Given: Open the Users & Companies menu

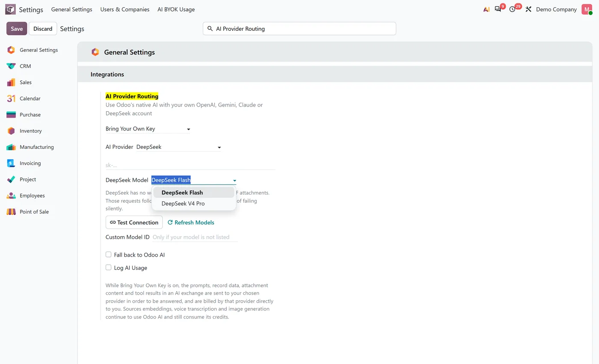Looking at the screenshot, I should (125, 9).
